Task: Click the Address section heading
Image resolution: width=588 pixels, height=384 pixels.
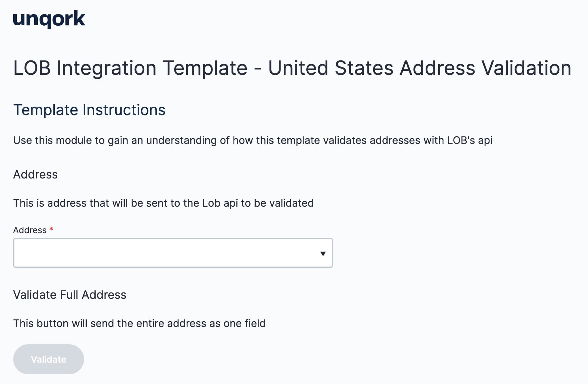Action: tap(35, 175)
